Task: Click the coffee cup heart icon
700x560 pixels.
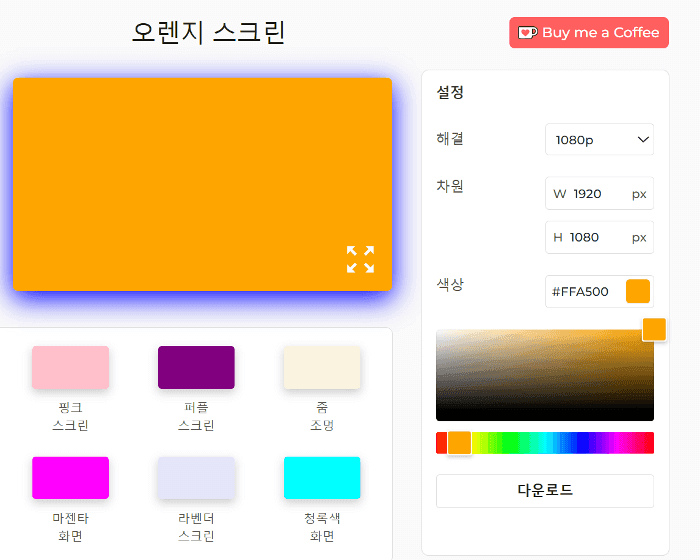Action: click(x=527, y=33)
